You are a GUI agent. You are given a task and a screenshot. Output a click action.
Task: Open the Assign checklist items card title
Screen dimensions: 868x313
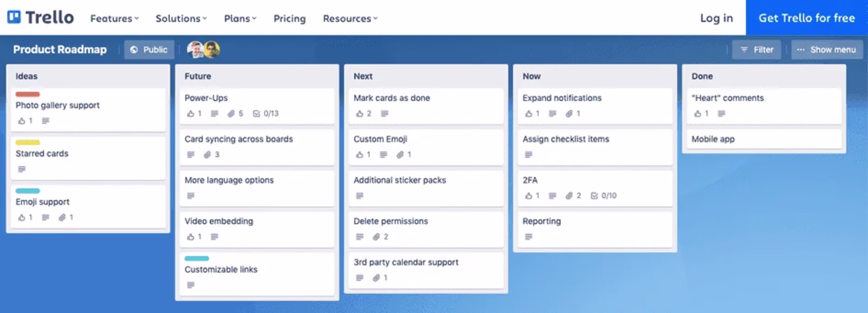tap(566, 139)
